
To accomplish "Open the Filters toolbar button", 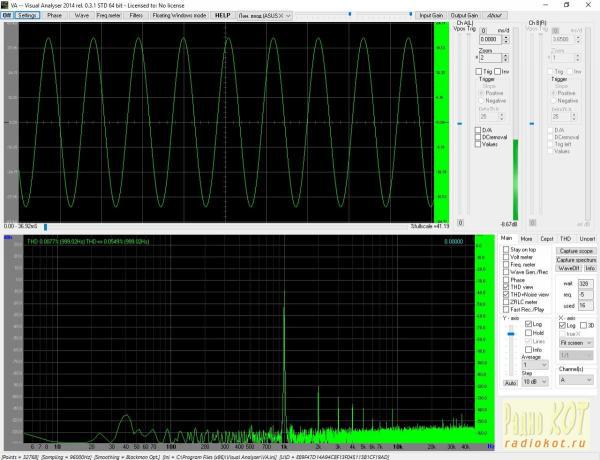I will point(136,16).
